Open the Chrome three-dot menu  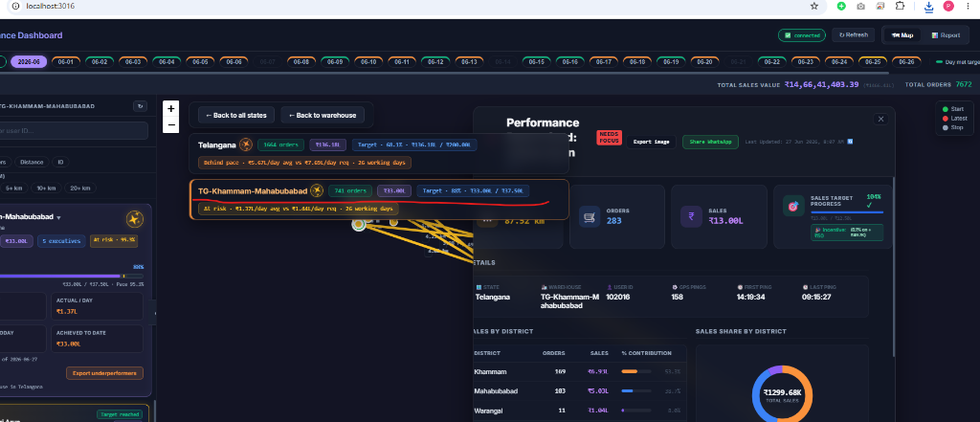point(970,6)
